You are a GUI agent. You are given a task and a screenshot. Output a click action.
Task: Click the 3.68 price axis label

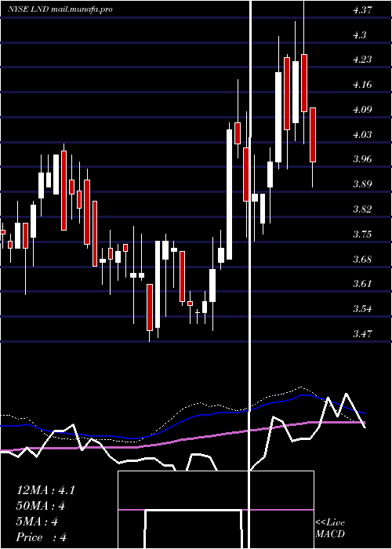(x=362, y=260)
